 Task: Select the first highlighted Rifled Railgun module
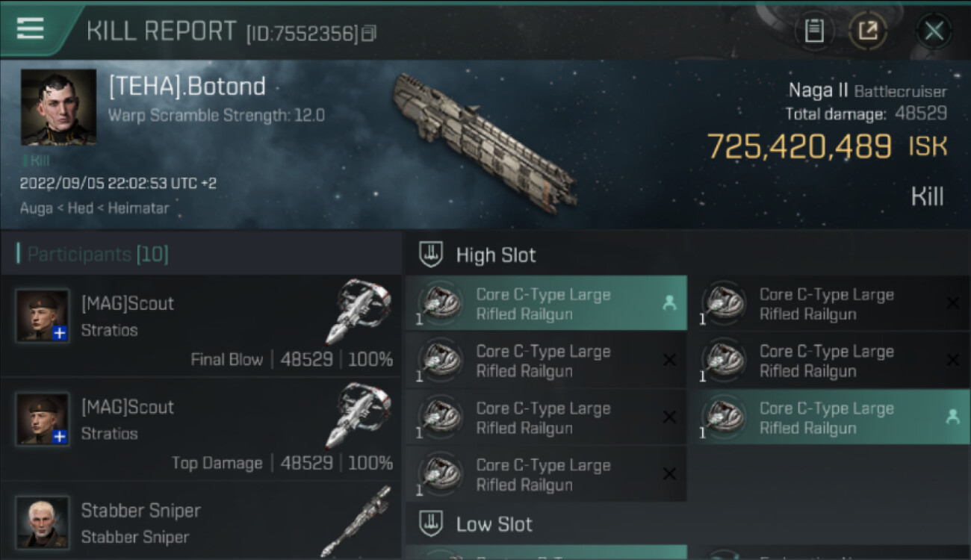[545, 304]
